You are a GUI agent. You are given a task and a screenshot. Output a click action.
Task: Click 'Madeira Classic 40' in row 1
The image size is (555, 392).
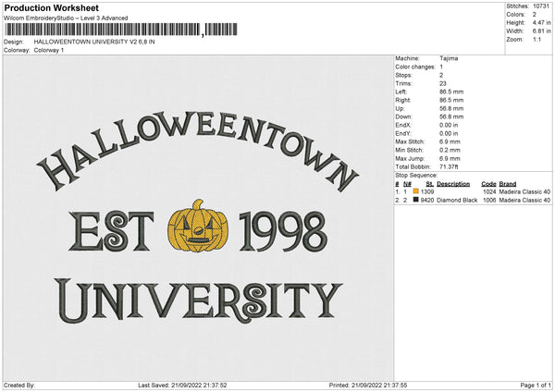pyautogui.click(x=524, y=191)
